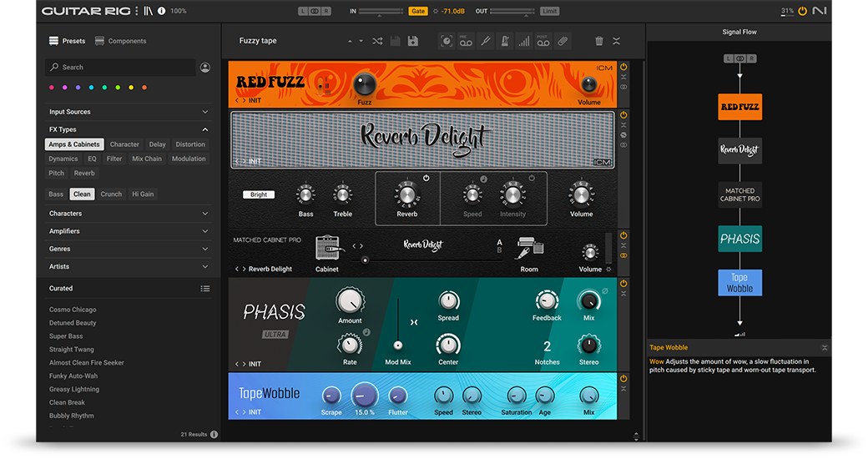Open Red Fuzz INIT preset arrows
Image resolution: width=868 pixels, height=459 pixels.
pyautogui.click(x=240, y=101)
